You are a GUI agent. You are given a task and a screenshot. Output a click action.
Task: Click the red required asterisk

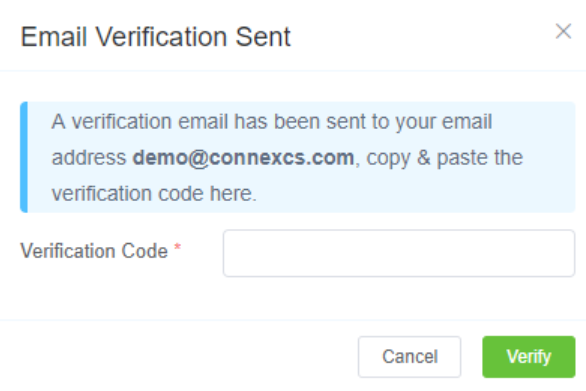[x=178, y=247]
